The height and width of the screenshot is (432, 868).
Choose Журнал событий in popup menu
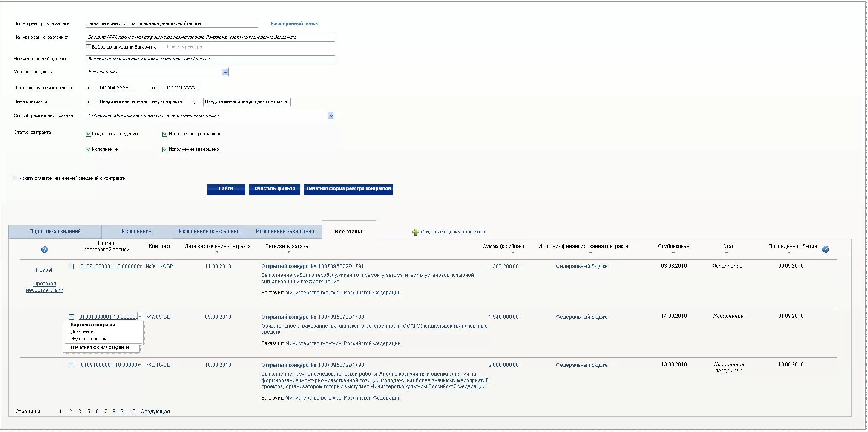89,339
